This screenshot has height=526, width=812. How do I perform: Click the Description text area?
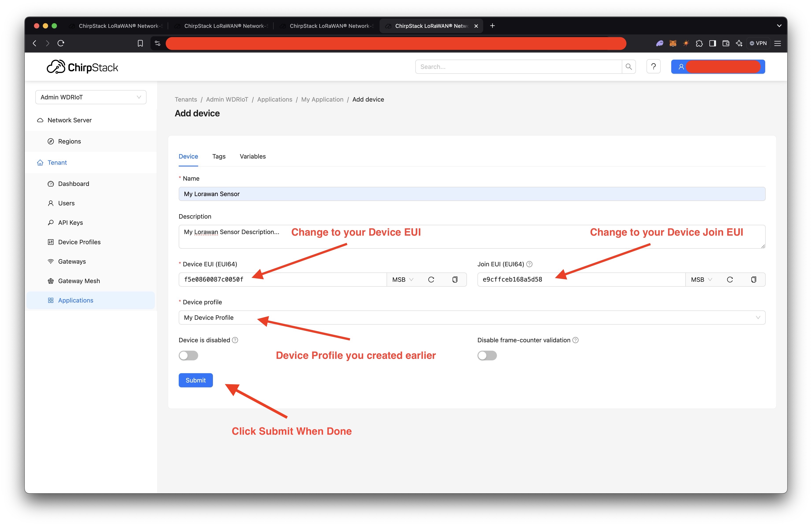(472, 237)
